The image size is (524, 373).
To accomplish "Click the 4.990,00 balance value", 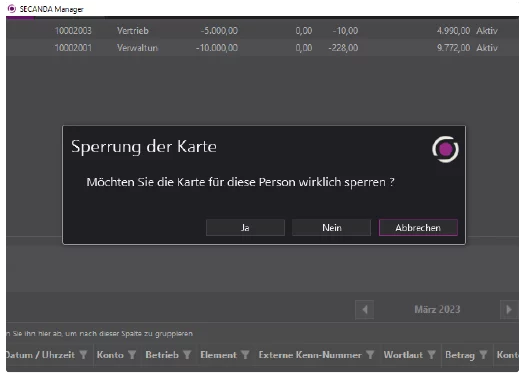I will coord(453,31).
